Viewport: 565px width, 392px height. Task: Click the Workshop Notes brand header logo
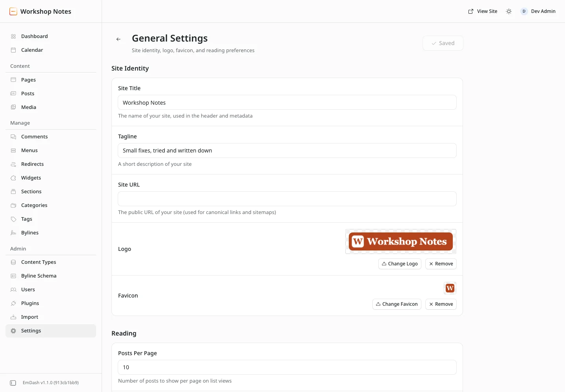(40, 11)
